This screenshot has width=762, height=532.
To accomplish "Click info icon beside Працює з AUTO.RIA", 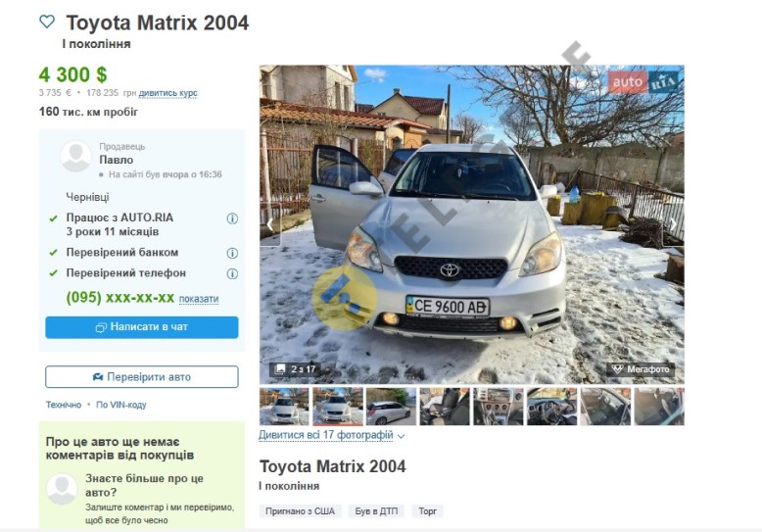I will tap(232, 218).
